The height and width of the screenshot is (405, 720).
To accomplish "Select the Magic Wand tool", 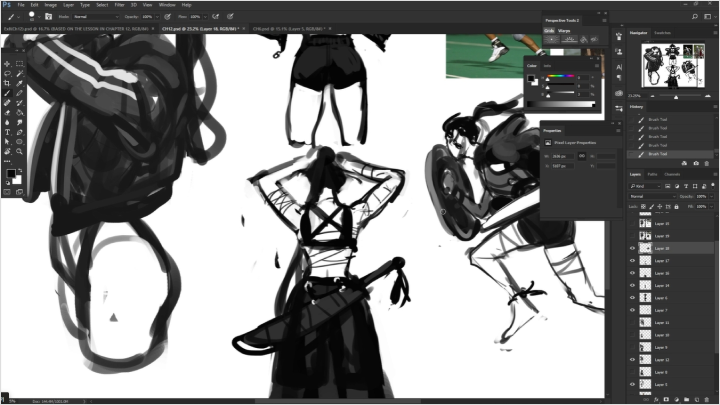I will [19, 73].
